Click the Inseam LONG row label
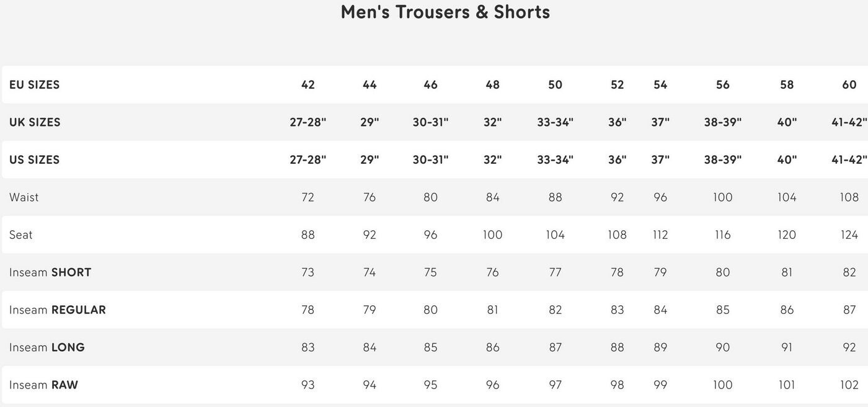 [x=47, y=347]
